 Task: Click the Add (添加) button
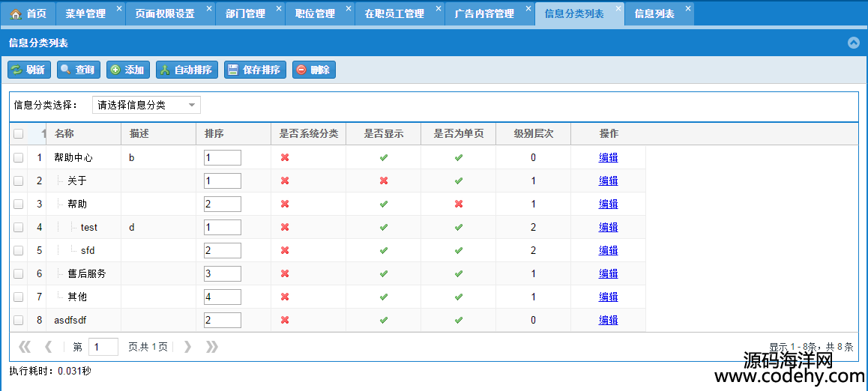point(128,70)
